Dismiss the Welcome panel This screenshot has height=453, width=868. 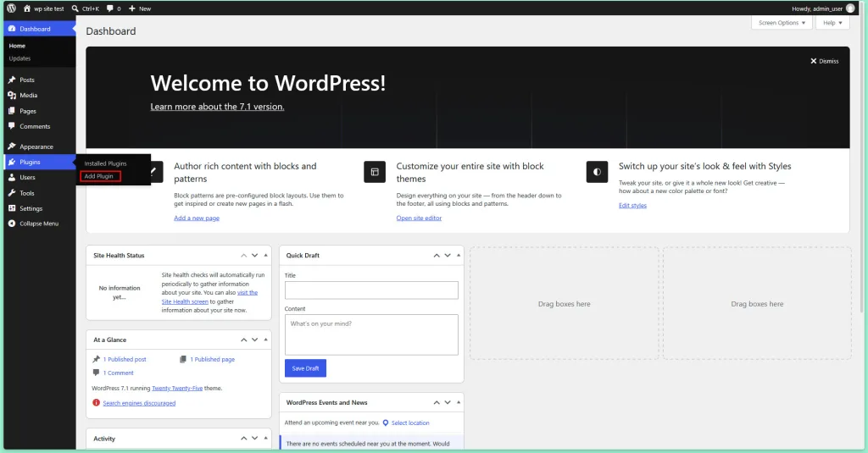coord(824,61)
